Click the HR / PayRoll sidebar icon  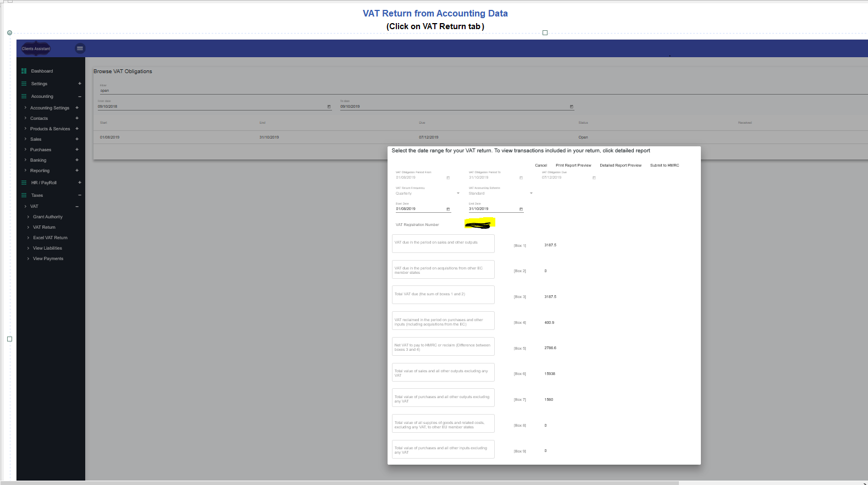click(x=24, y=183)
